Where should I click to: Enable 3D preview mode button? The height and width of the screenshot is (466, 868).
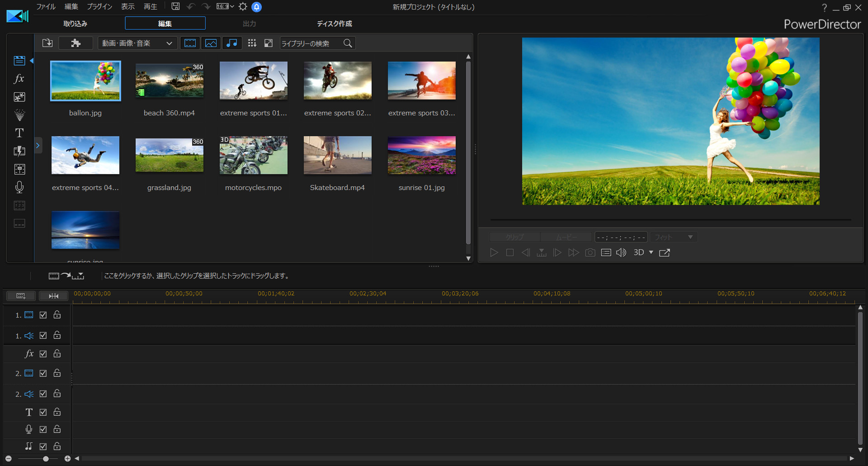coord(638,252)
